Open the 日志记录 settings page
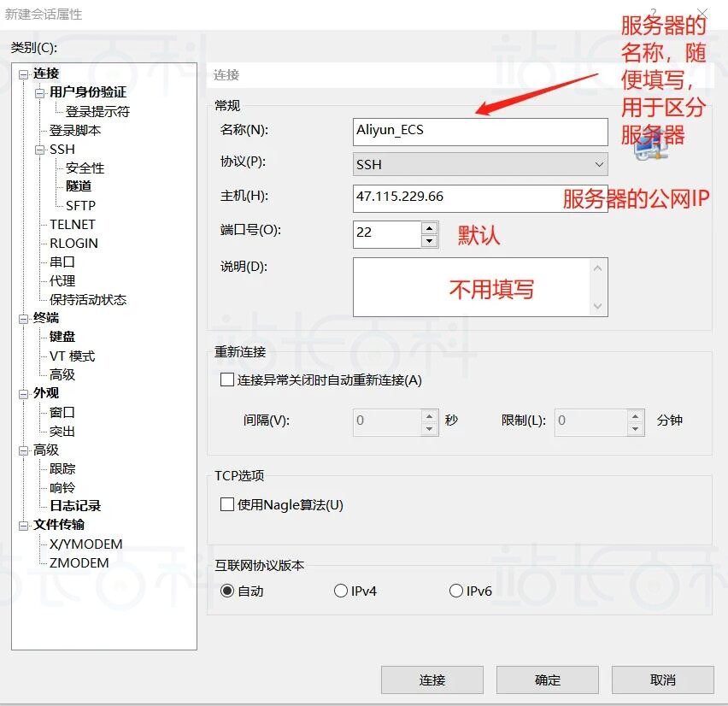Viewport: 728px width, 706px height. coord(75,506)
